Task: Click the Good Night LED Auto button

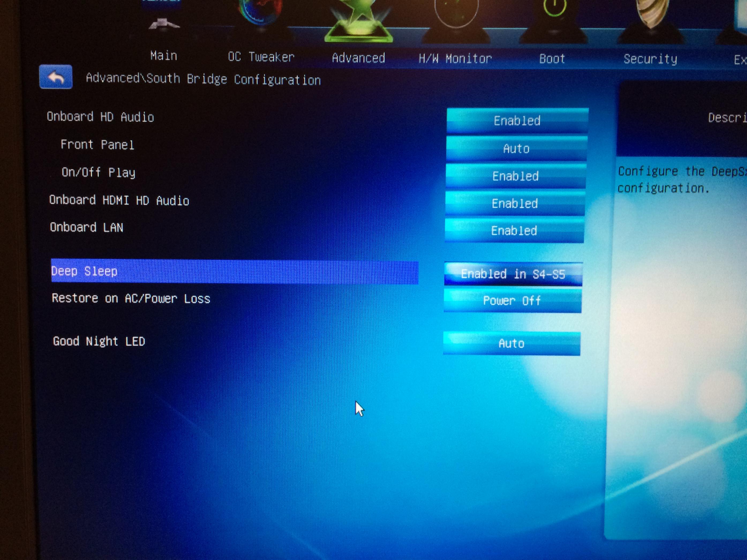Action: pos(511,344)
